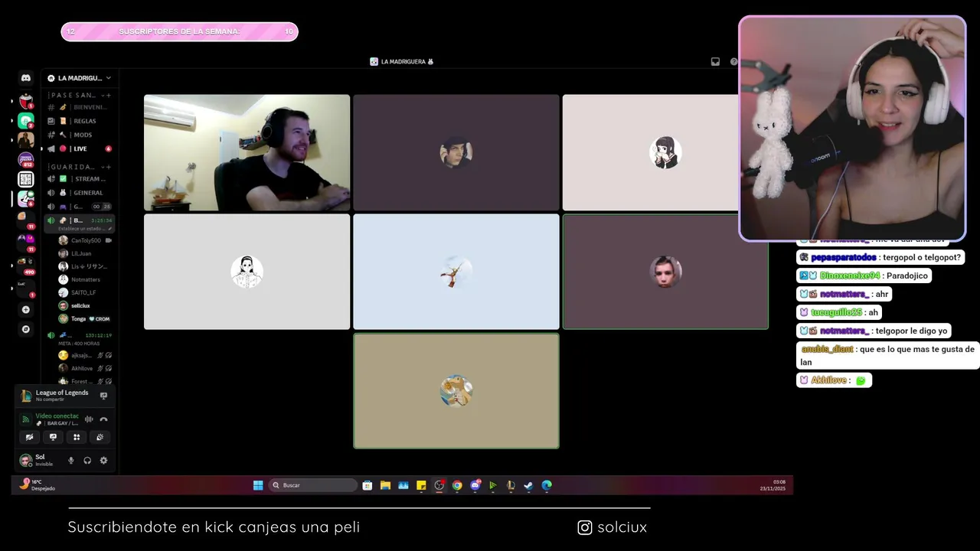Open Google Chrome from taskbar
Screen dimensions: 980x551
[457, 485]
